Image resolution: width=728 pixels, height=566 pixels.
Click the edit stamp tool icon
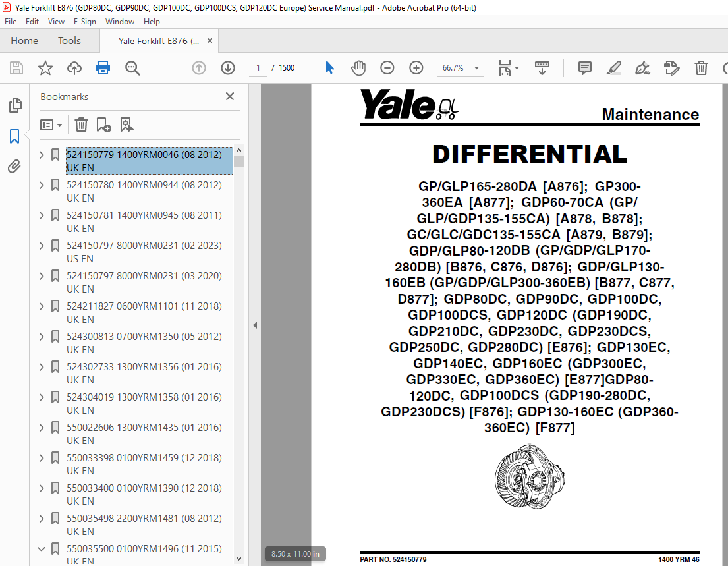click(672, 68)
